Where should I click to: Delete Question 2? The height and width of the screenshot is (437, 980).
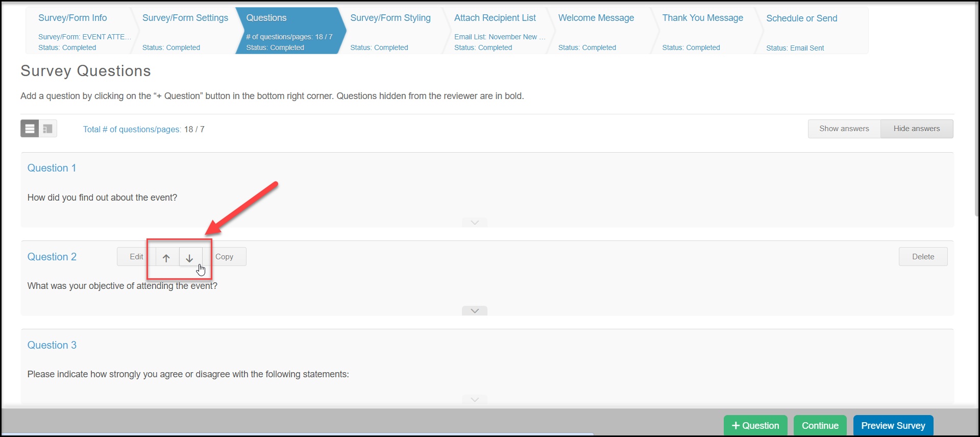click(923, 257)
